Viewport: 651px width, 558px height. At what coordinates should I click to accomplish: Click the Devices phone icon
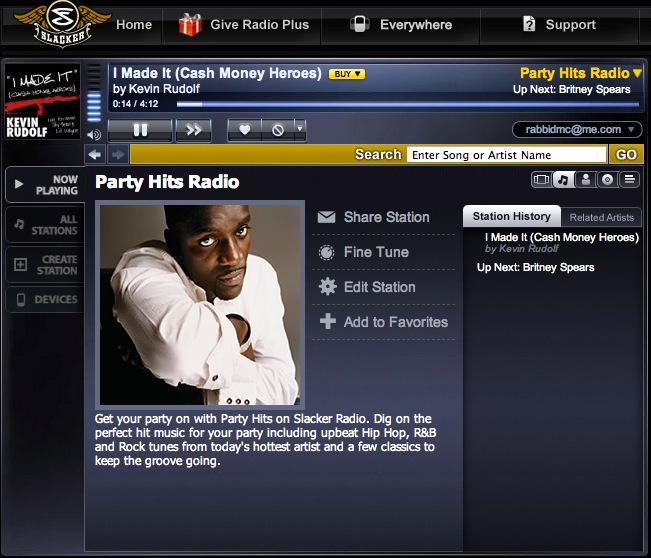[x=21, y=299]
